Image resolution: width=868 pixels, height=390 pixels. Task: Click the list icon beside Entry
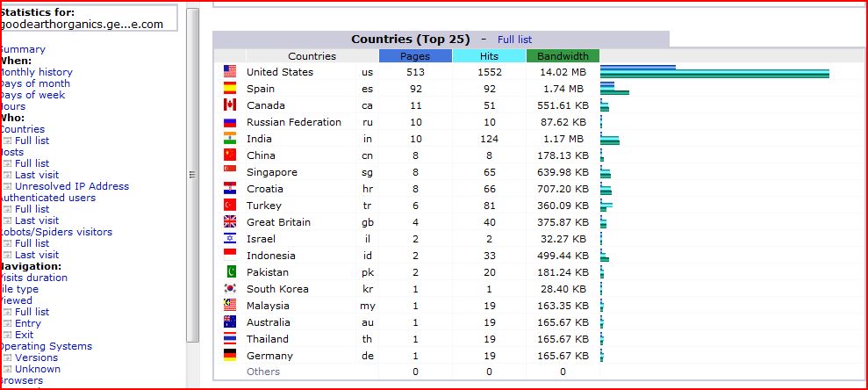click(7, 323)
